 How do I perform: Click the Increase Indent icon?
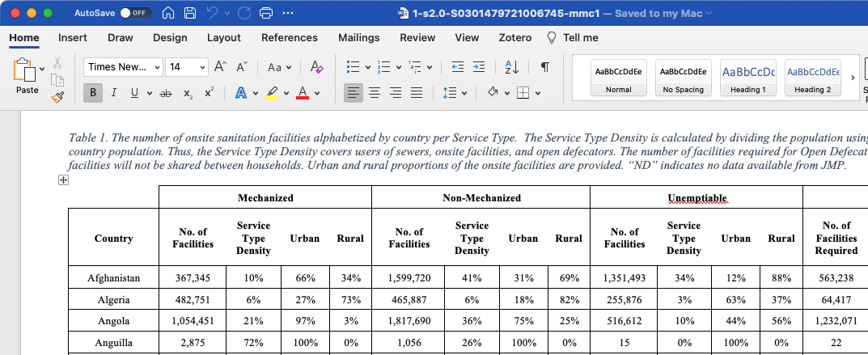[479, 67]
